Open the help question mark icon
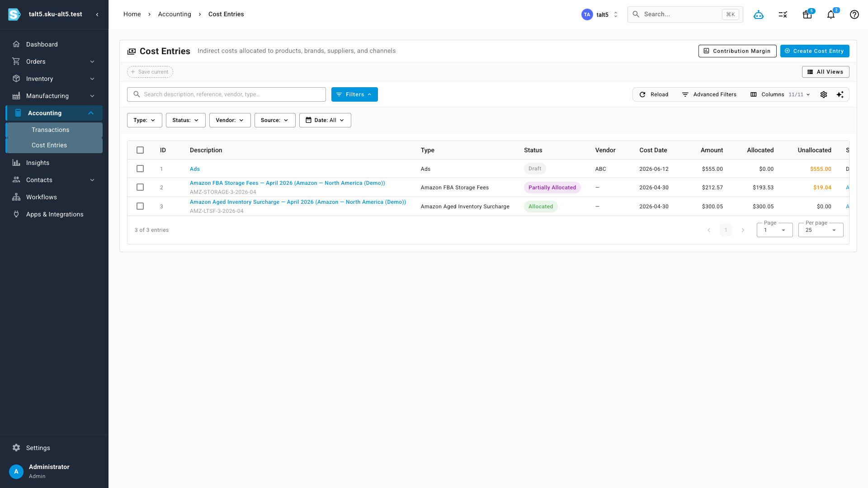Screen dimensions: 868x488 tap(854, 14)
